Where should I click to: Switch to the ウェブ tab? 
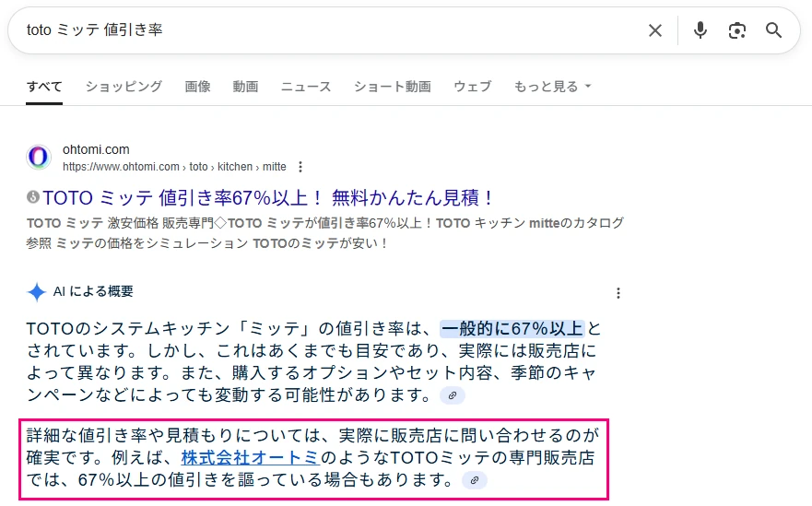coord(472,87)
